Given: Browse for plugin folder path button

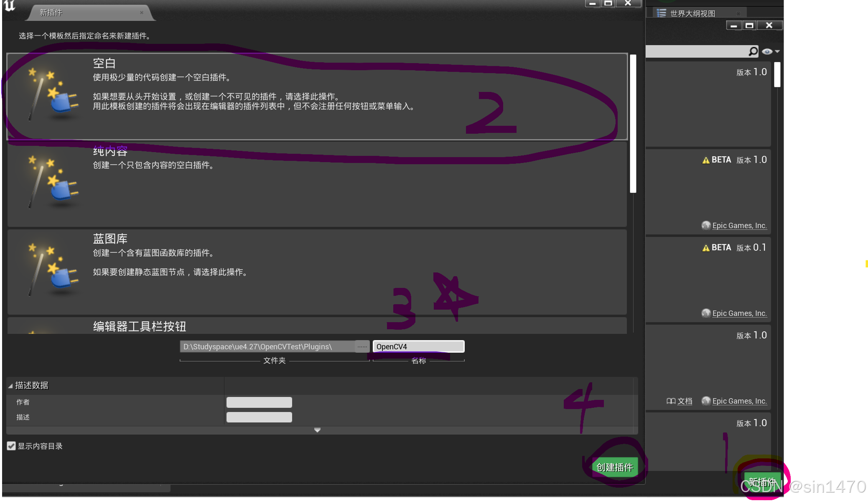Looking at the screenshot, I should point(362,346).
